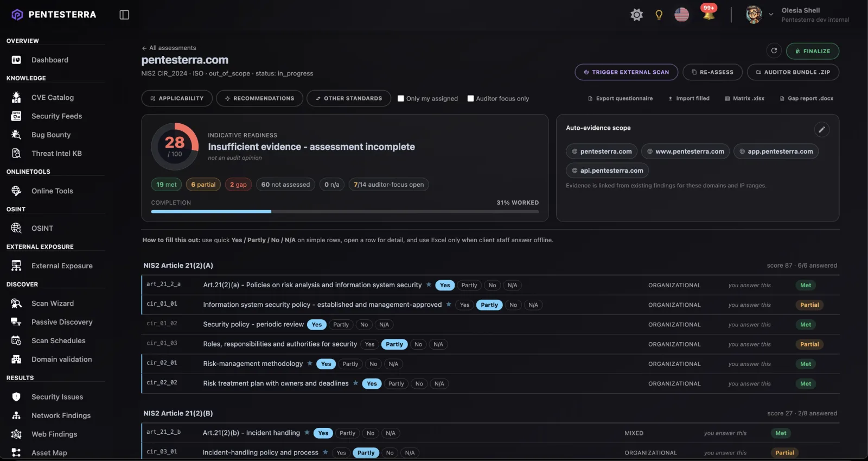Open row cir_01_02 Security policy periodic review
Viewport: 868px width, 461px height.
[x=490, y=325]
